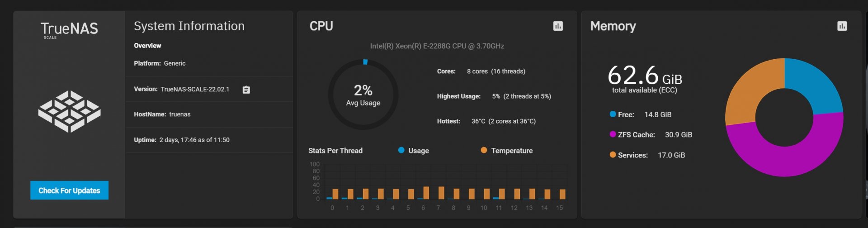Toggle the Usage series label

click(x=419, y=151)
